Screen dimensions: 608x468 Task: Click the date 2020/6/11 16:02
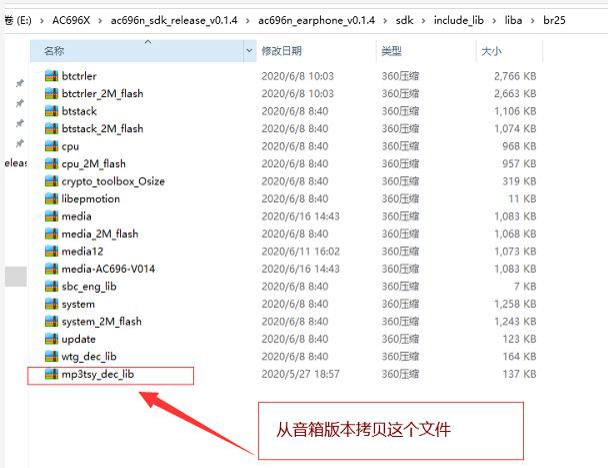tap(301, 251)
